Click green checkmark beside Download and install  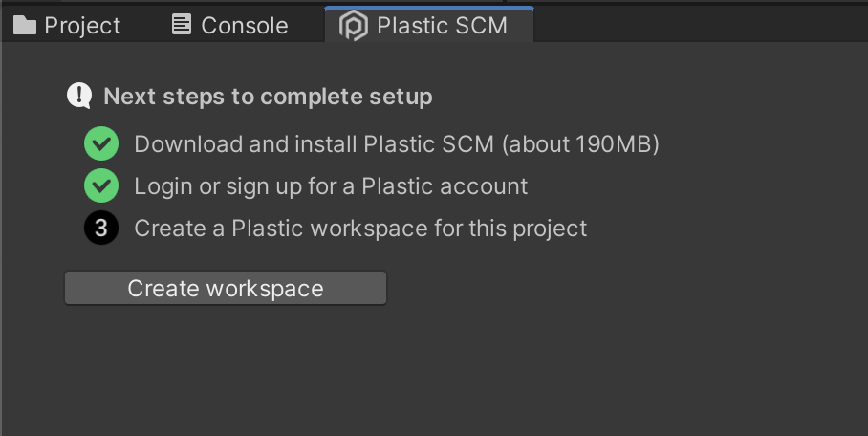[100, 144]
